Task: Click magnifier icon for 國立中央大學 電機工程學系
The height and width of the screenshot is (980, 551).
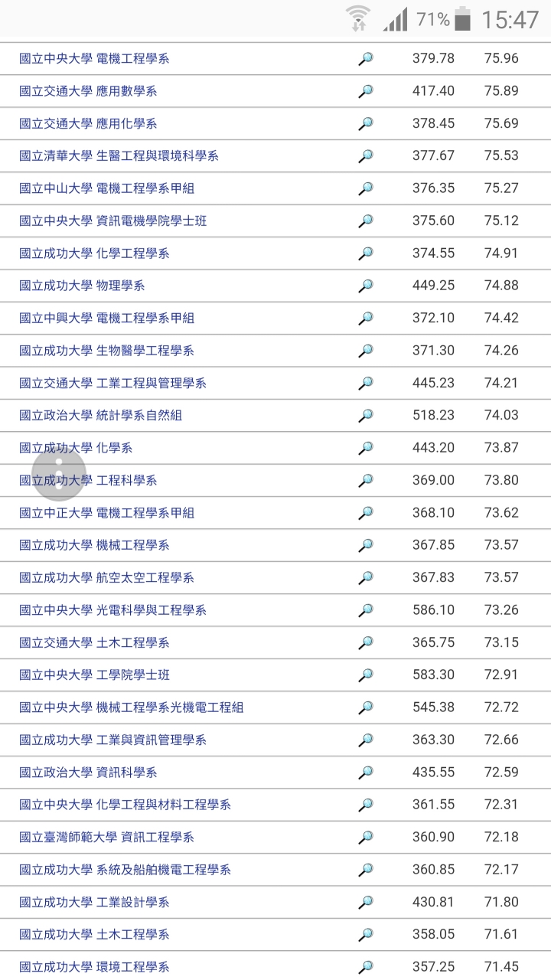Action: [366, 59]
